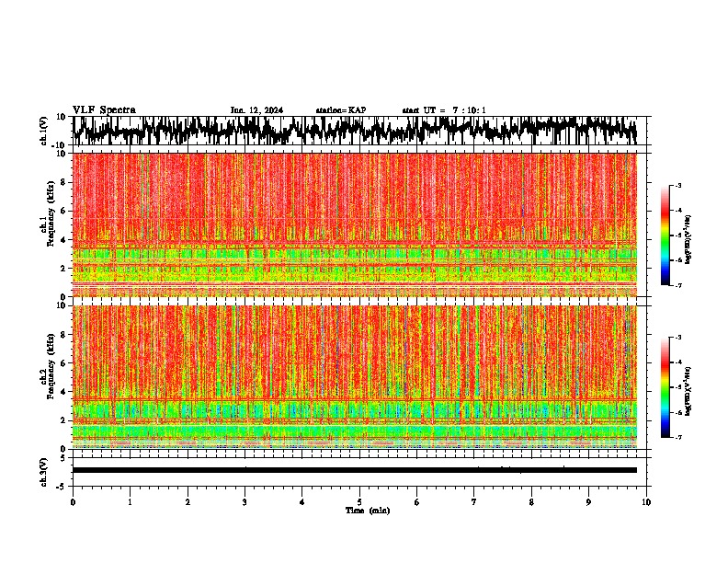
Task: Click time axis tick label "1"
Action: click(x=130, y=501)
